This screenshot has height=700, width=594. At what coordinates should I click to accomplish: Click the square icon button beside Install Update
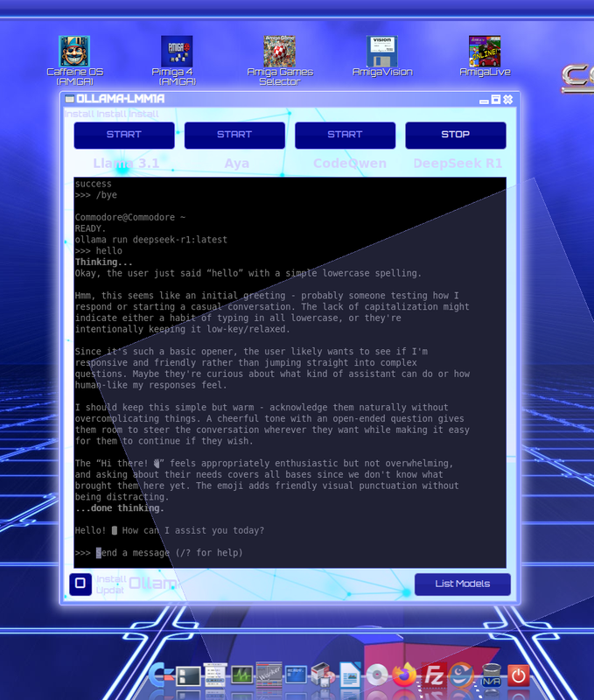tap(80, 584)
